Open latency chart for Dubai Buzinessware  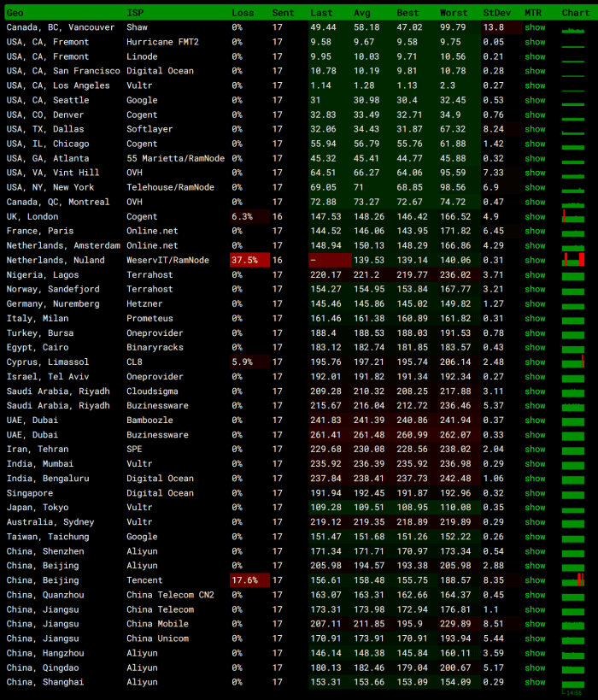pyautogui.click(x=573, y=434)
